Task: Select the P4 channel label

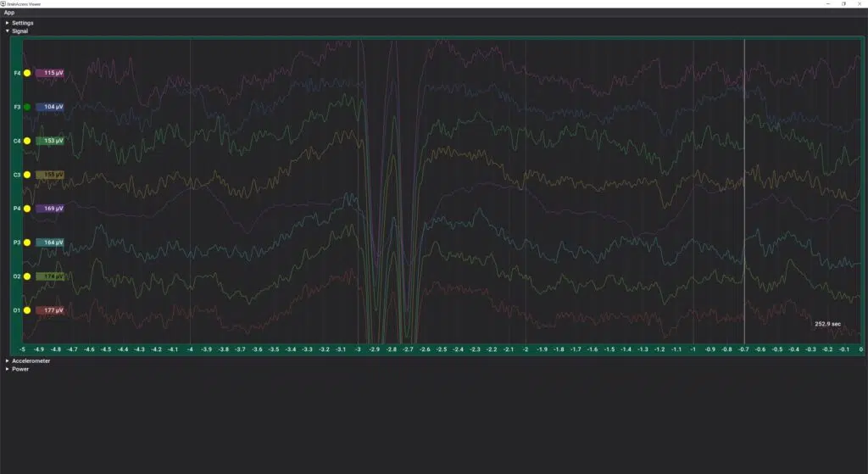Action: tap(17, 209)
